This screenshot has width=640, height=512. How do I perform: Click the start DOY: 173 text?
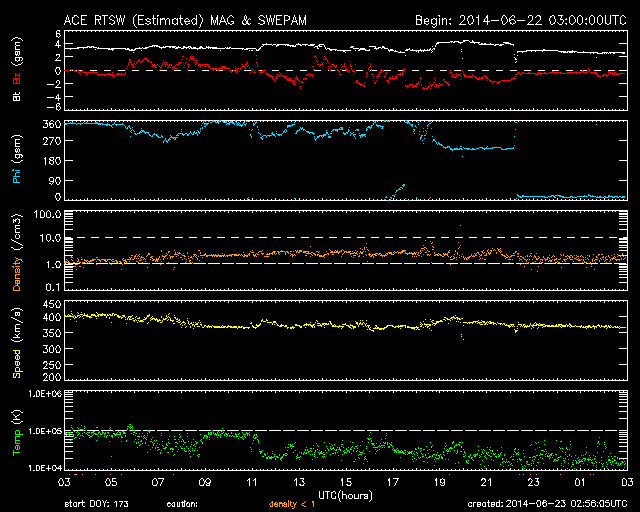pyautogui.click(x=96, y=503)
